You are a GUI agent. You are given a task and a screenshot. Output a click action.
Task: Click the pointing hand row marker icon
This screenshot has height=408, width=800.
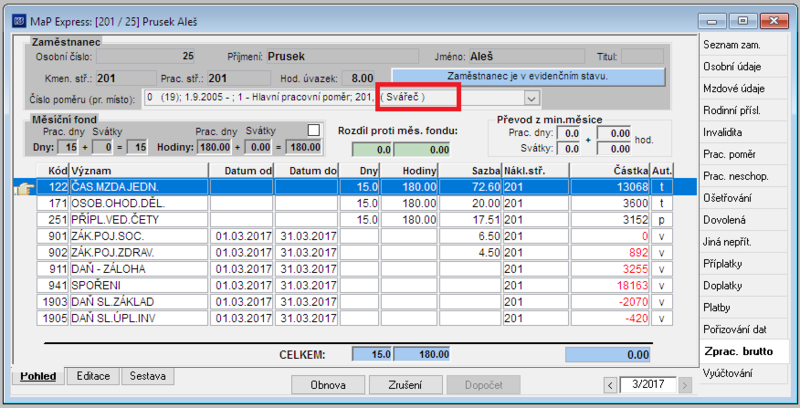pyautogui.click(x=23, y=188)
